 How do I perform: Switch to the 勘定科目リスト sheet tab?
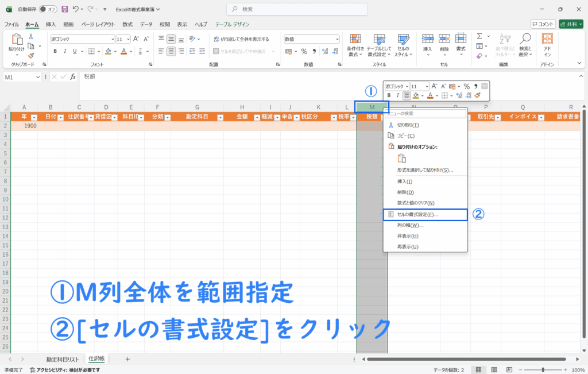coord(63,358)
